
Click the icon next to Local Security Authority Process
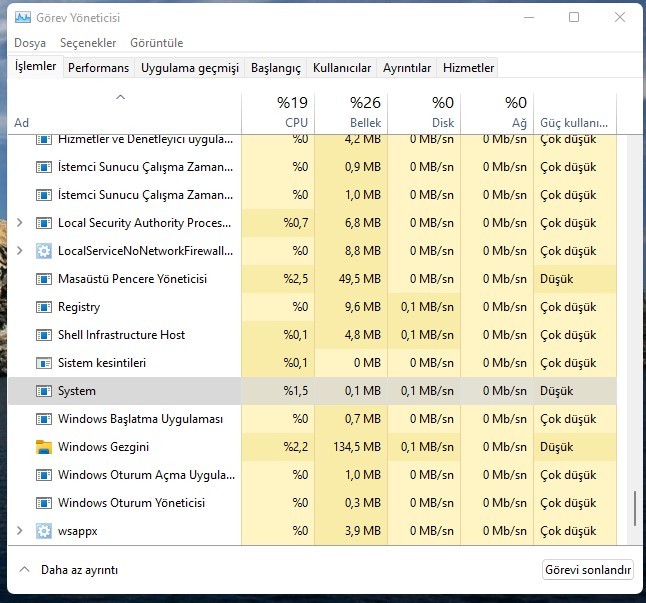click(44, 223)
